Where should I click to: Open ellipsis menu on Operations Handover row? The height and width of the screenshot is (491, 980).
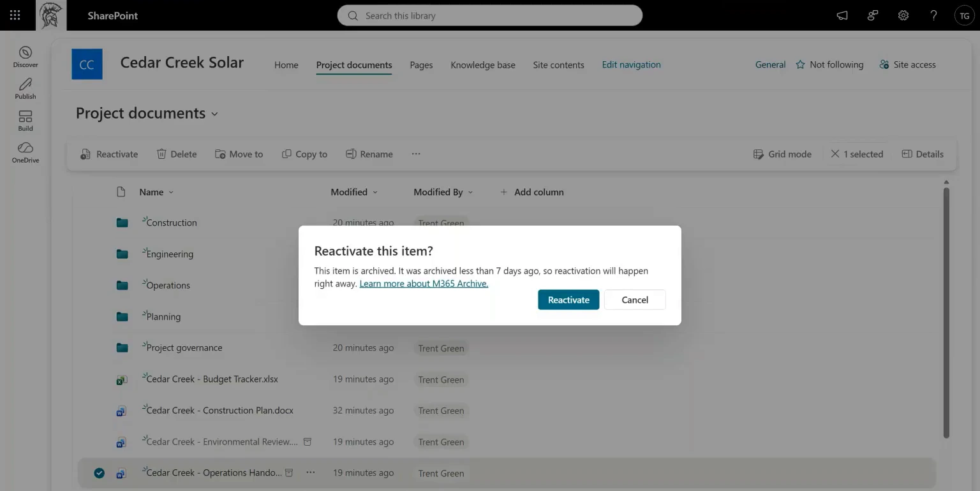[311, 473]
